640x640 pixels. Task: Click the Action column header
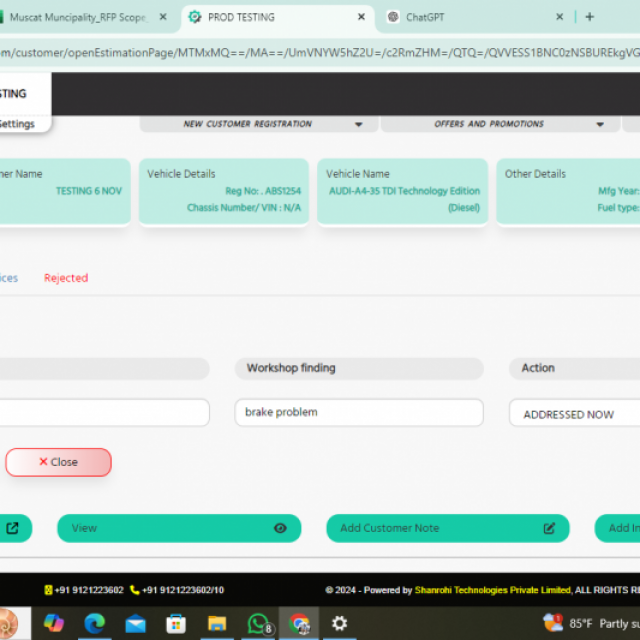click(x=574, y=368)
